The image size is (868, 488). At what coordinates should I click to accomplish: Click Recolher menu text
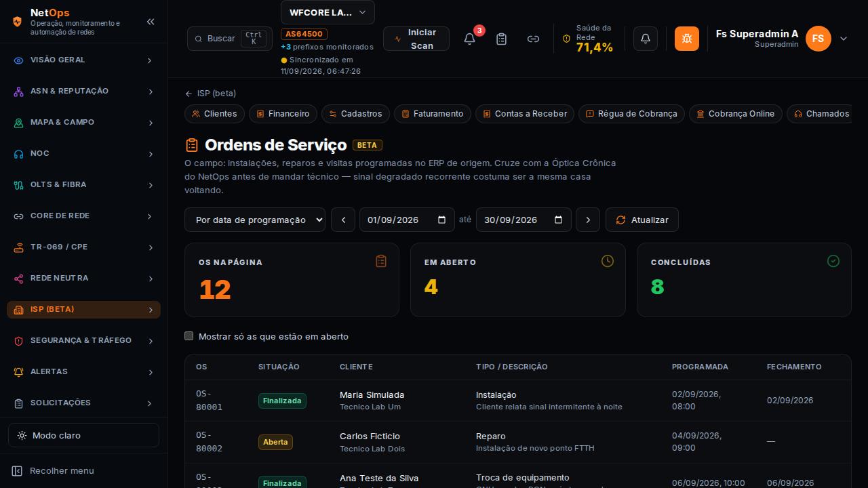[x=62, y=470]
